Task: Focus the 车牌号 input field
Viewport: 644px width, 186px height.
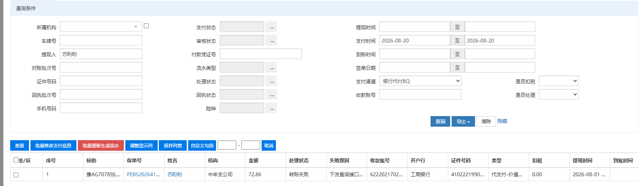Action: tap(101, 40)
